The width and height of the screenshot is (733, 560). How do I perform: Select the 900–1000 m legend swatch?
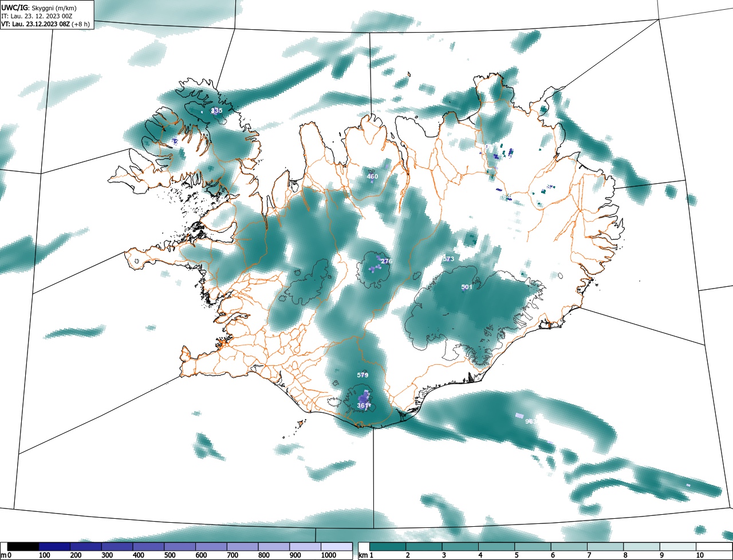coord(305,547)
